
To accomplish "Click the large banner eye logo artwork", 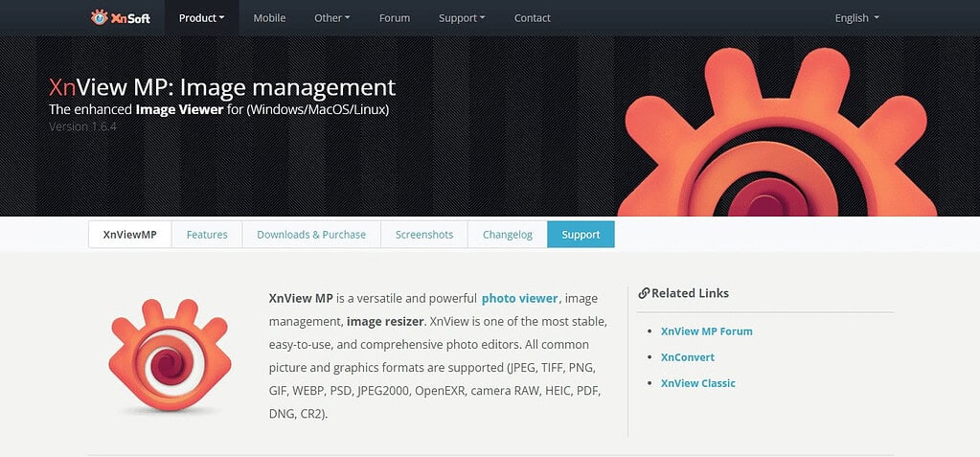I will point(776,132).
